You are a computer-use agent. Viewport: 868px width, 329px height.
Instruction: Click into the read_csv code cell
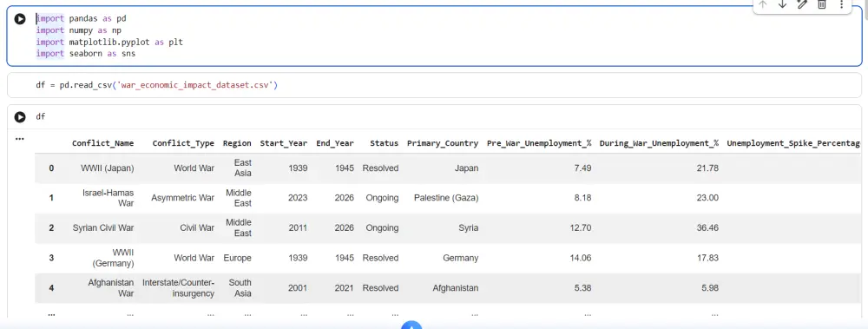[x=434, y=85]
